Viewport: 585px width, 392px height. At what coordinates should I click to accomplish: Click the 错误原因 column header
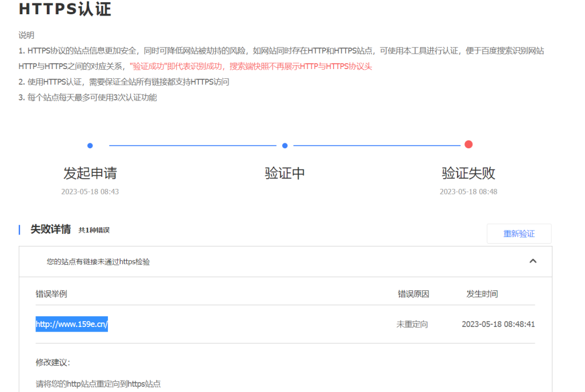[413, 294]
